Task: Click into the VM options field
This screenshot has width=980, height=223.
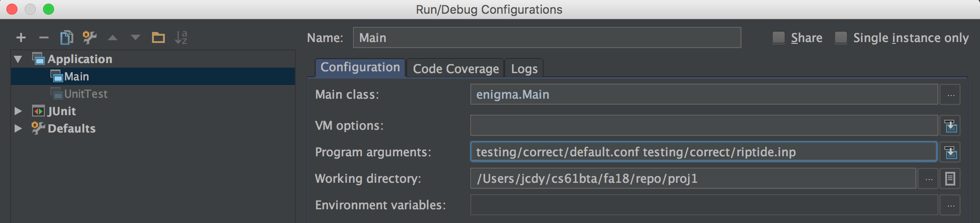Action: tap(703, 126)
